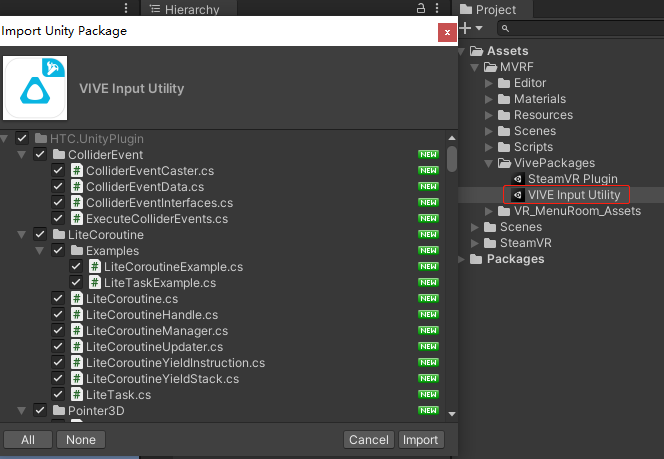Uncheck the Examples folder checkbox

[58, 251]
